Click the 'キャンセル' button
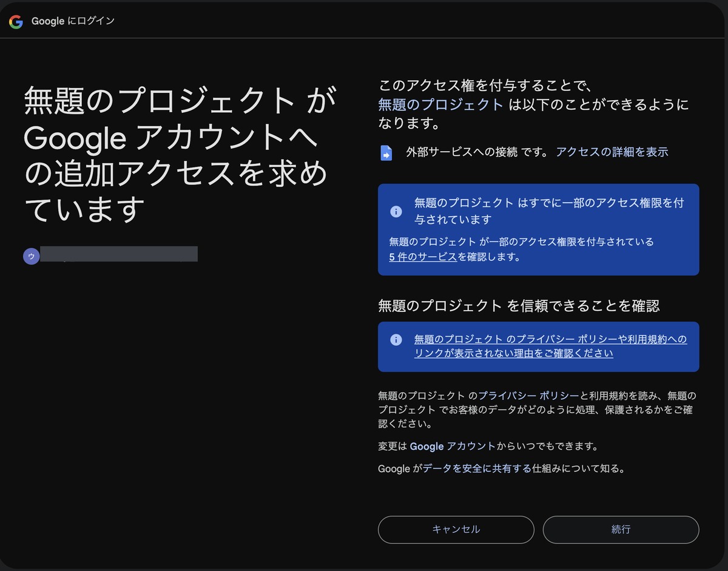The height and width of the screenshot is (571, 728). pos(456,530)
